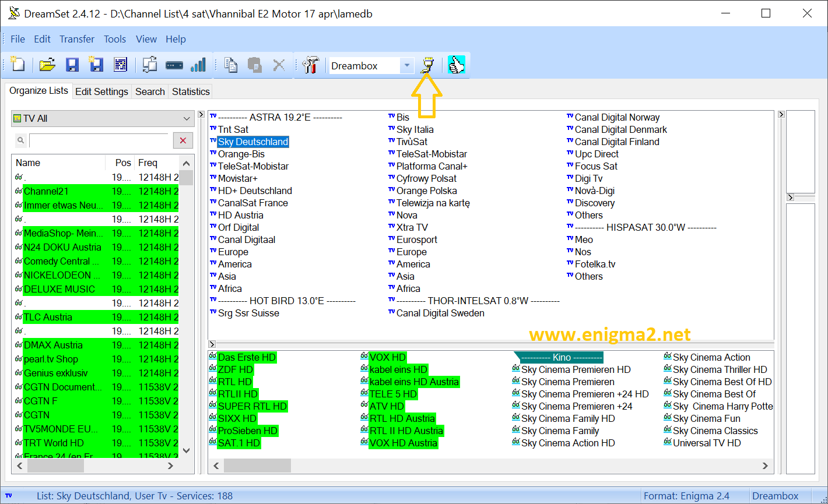The height and width of the screenshot is (504, 828).
Task: Click the Save floppy disk icon
Action: click(72, 65)
